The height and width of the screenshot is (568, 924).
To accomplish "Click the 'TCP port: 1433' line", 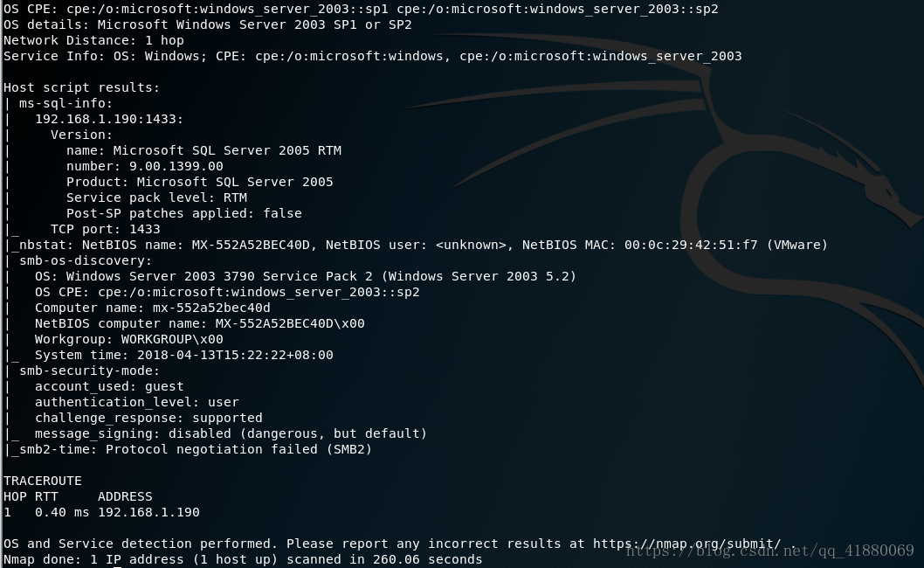I will (x=106, y=229).
